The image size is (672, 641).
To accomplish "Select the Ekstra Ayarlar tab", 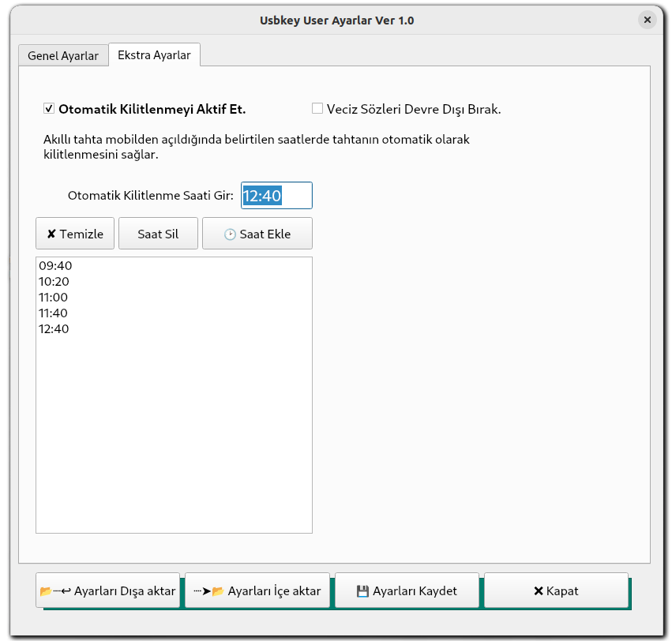I will click(x=154, y=55).
